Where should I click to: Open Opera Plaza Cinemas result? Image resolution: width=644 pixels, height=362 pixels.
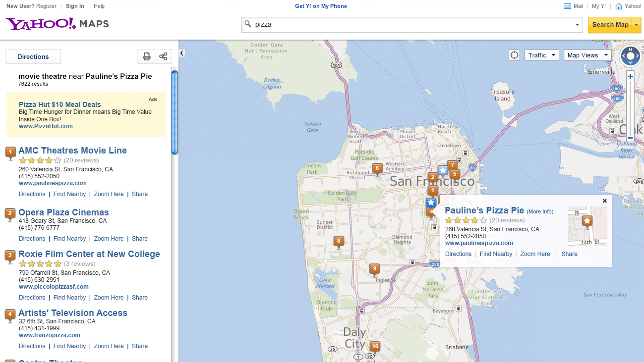click(x=63, y=212)
